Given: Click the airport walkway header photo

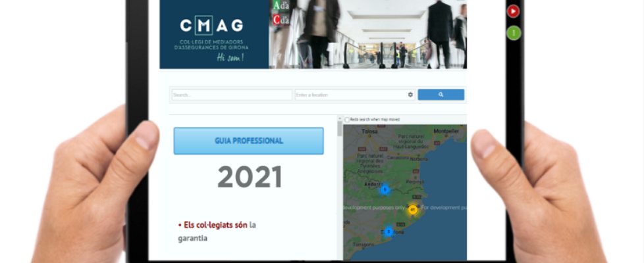Looking at the screenshot, I should click(x=368, y=34).
